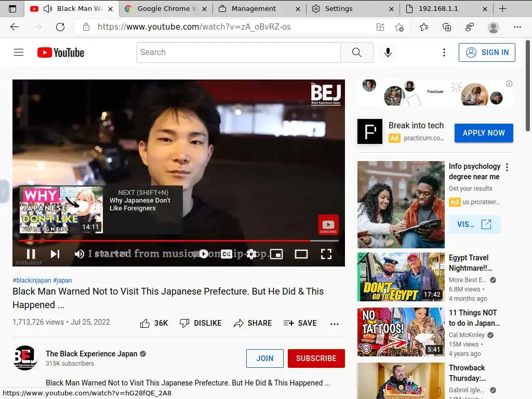Click the VISIT button on psychology ad
Image resolution: width=532 pixels, height=399 pixels.
click(474, 224)
